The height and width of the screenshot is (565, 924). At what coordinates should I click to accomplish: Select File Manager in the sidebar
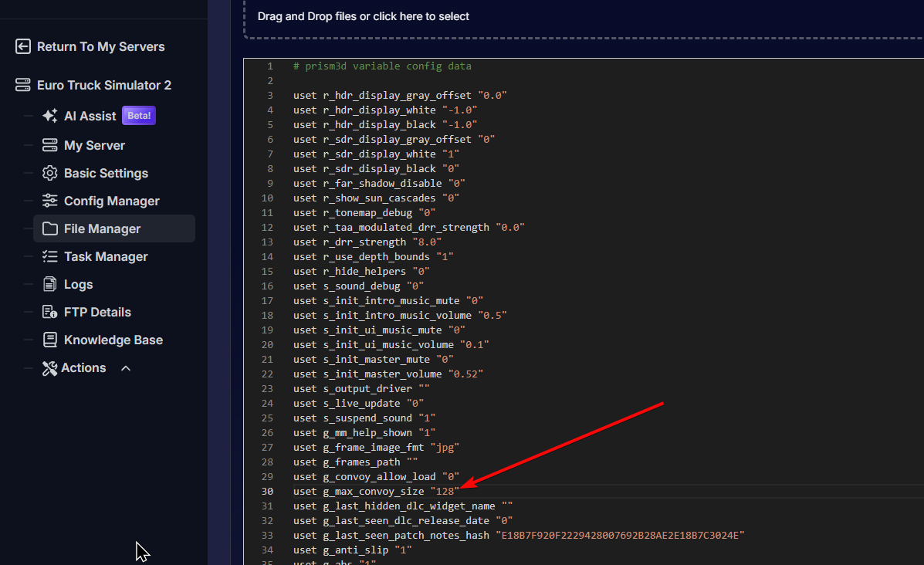(102, 229)
